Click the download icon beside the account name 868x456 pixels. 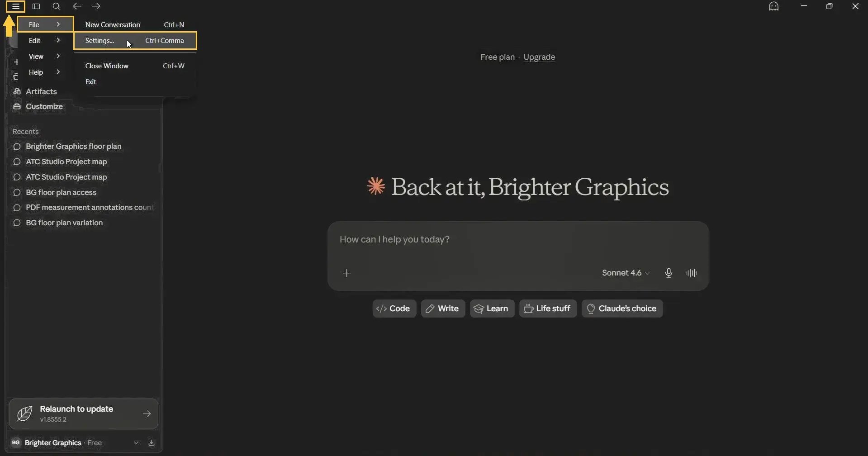tap(152, 443)
